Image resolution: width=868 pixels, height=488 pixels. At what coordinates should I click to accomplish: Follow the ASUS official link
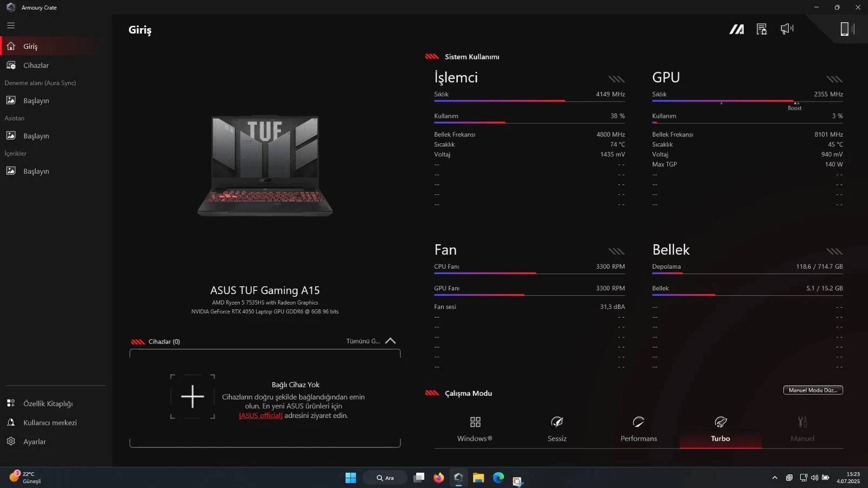pos(260,416)
